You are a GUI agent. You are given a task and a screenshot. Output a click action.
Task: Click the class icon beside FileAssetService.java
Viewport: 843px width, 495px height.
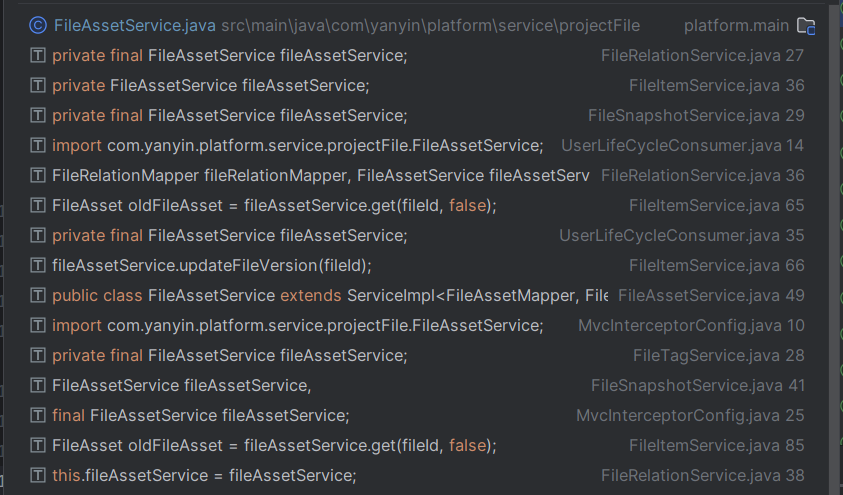pos(38,25)
